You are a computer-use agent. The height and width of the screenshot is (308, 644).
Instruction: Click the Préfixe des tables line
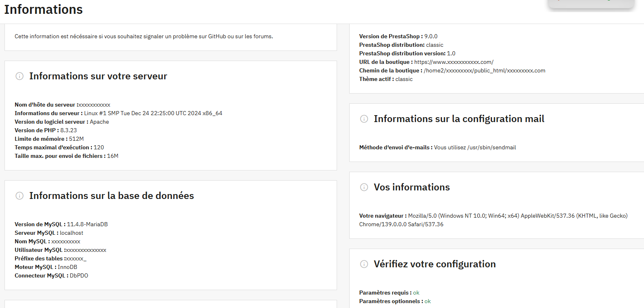(x=50, y=258)
